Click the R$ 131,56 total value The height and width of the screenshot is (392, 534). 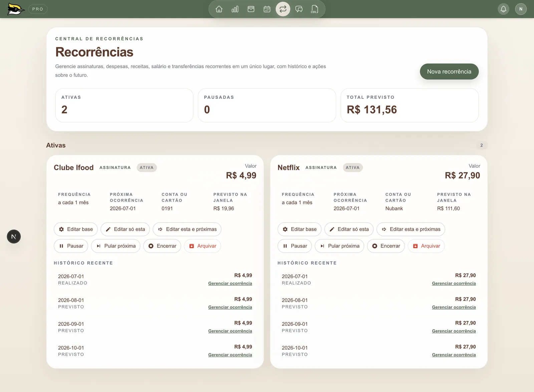click(x=372, y=110)
